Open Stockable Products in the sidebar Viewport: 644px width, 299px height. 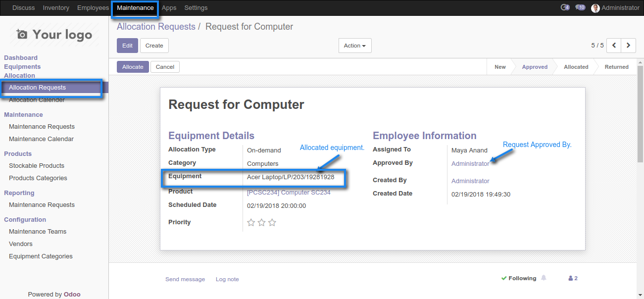(x=37, y=166)
